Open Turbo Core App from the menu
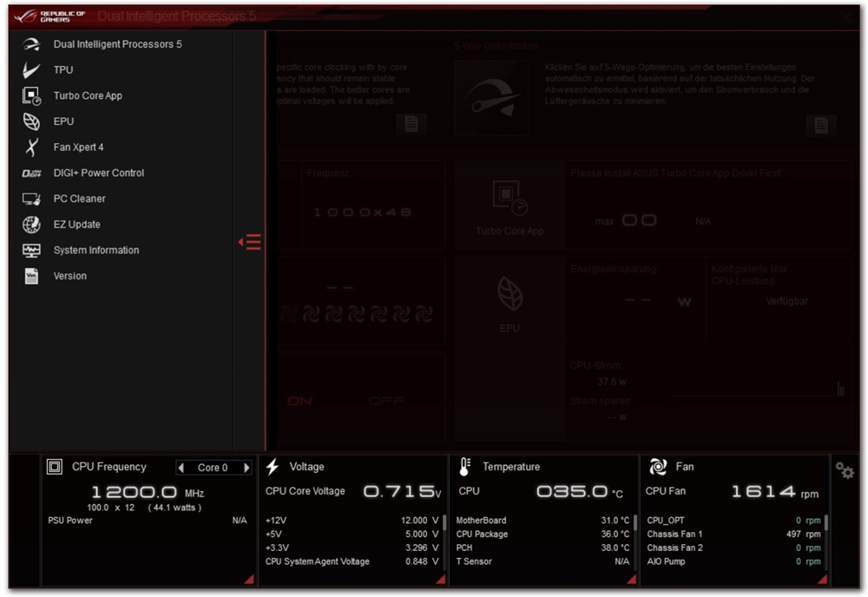868x597 pixels. pyautogui.click(x=88, y=95)
